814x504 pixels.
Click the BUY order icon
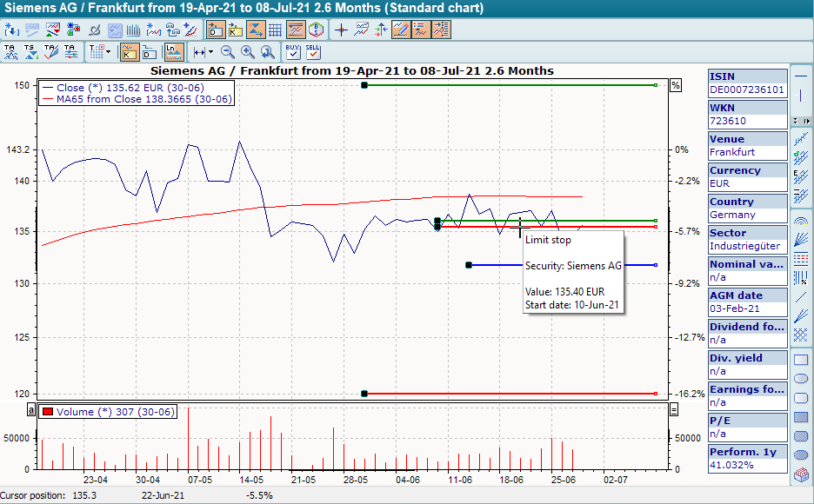coord(293,52)
